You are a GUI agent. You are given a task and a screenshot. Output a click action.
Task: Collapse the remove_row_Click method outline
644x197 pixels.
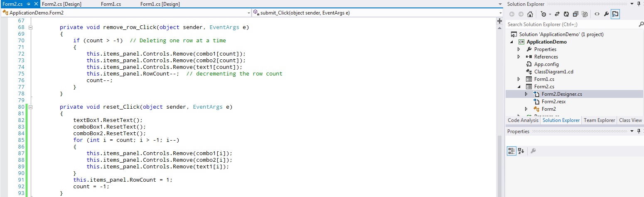(30, 27)
